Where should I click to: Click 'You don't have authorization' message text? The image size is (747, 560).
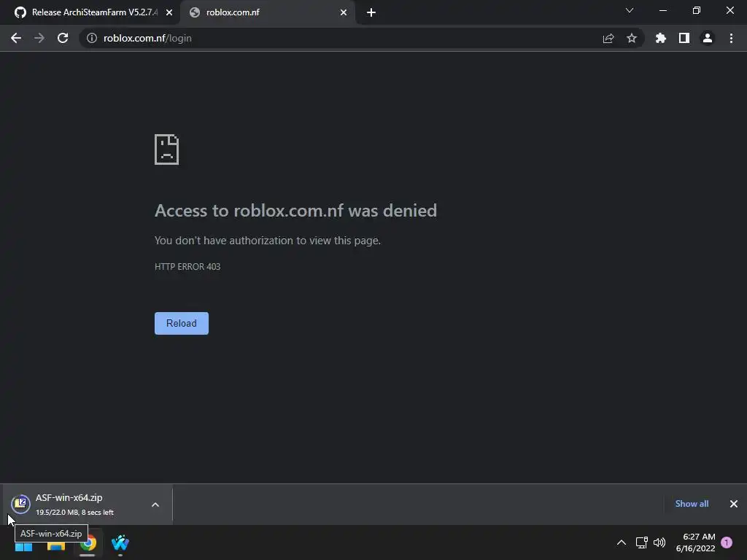pyautogui.click(x=268, y=241)
